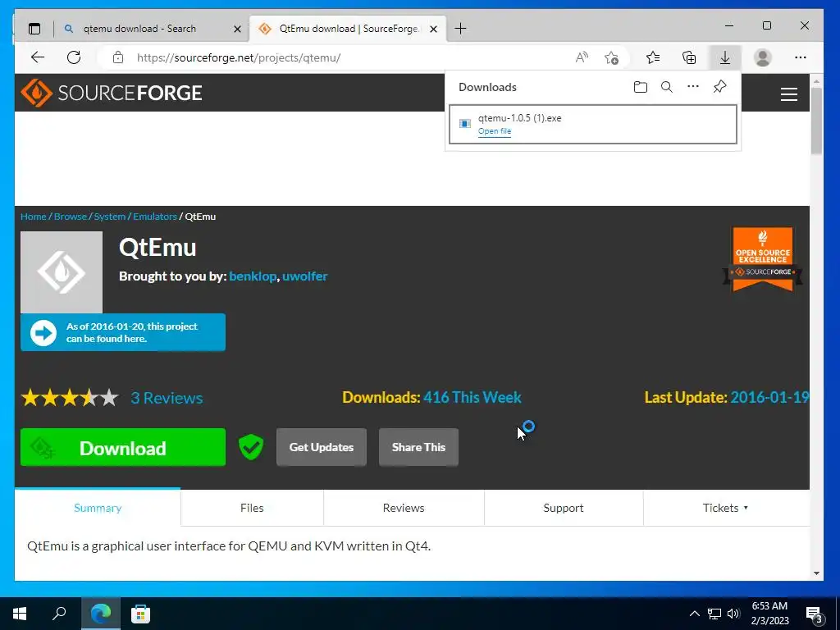Screen dimensions: 840x630
Task: Toggle Read aloud icon in address bar
Action: [x=582, y=57]
